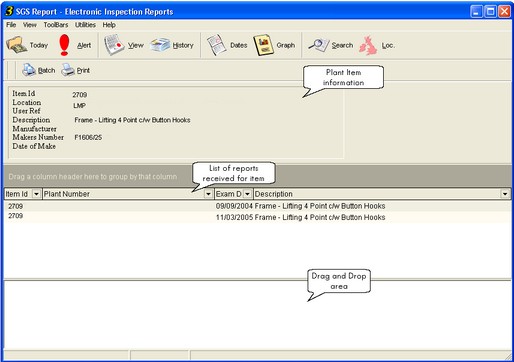The image size is (514, 362).
Task: Open the Today folder icon
Action: click(x=17, y=45)
